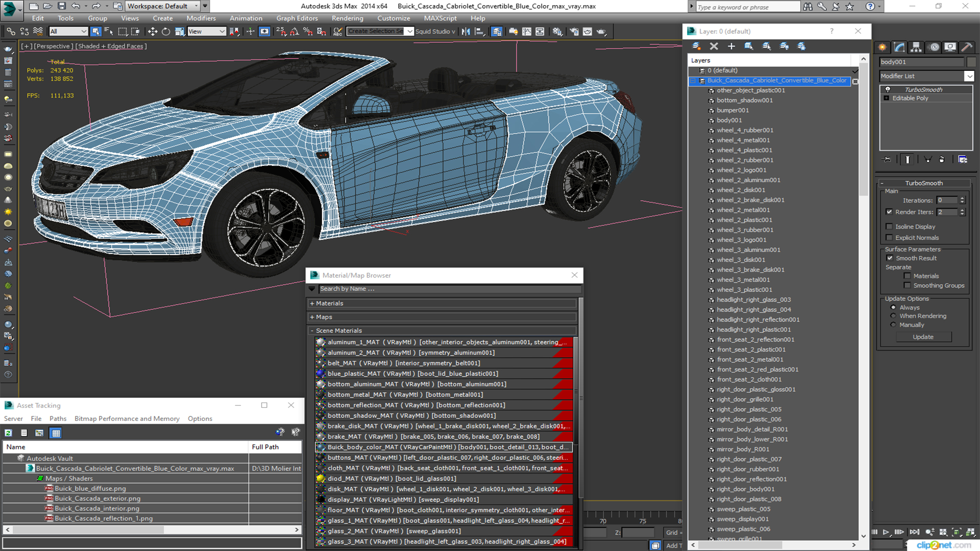Image resolution: width=980 pixels, height=551 pixels.
Task: Toggle Smooth Result checkbox
Action: [890, 258]
